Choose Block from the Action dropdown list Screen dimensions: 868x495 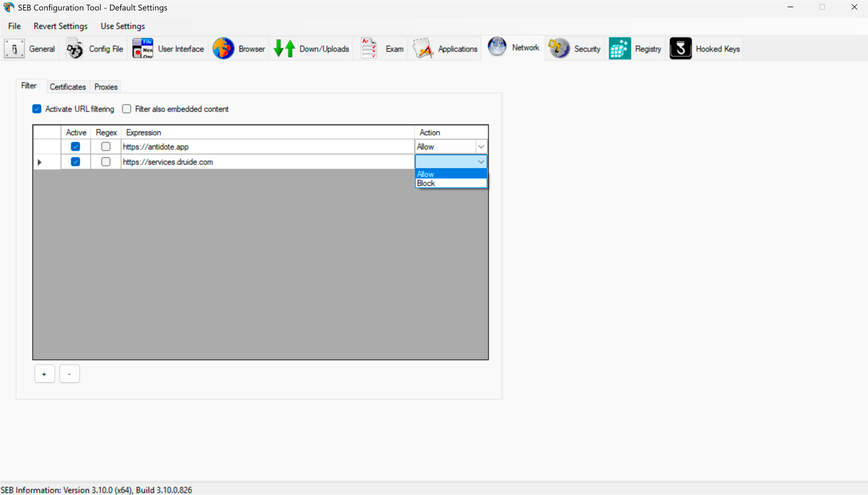pos(427,183)
